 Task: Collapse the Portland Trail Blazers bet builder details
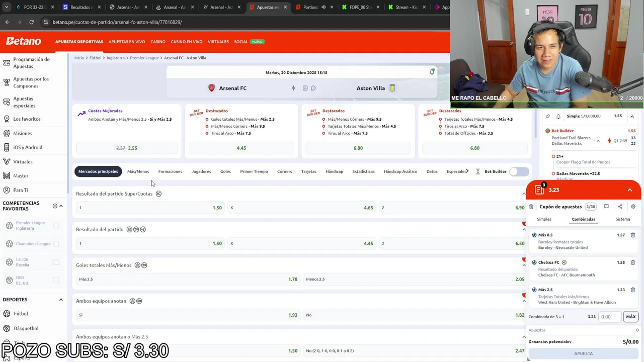tap(598, 141)
